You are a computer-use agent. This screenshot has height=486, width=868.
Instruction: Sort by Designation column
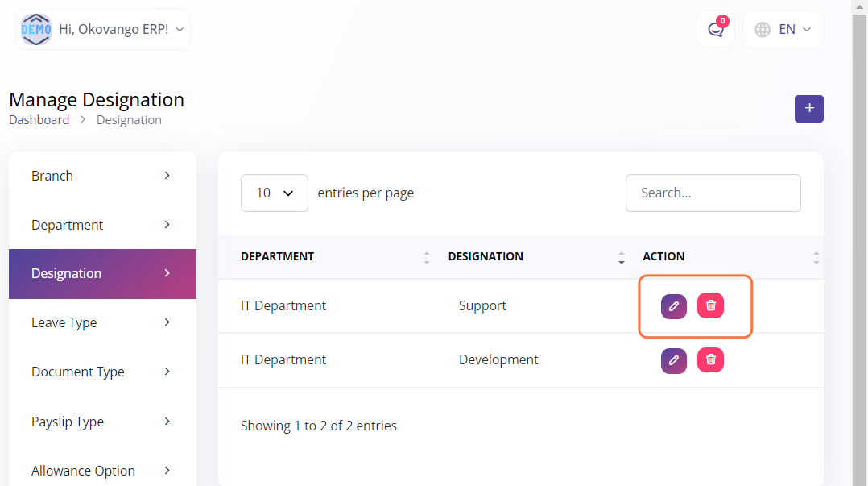pos(621,257)
